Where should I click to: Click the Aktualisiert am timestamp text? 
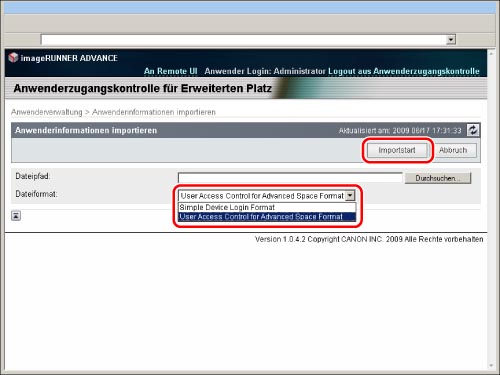(x=400, y=130)
